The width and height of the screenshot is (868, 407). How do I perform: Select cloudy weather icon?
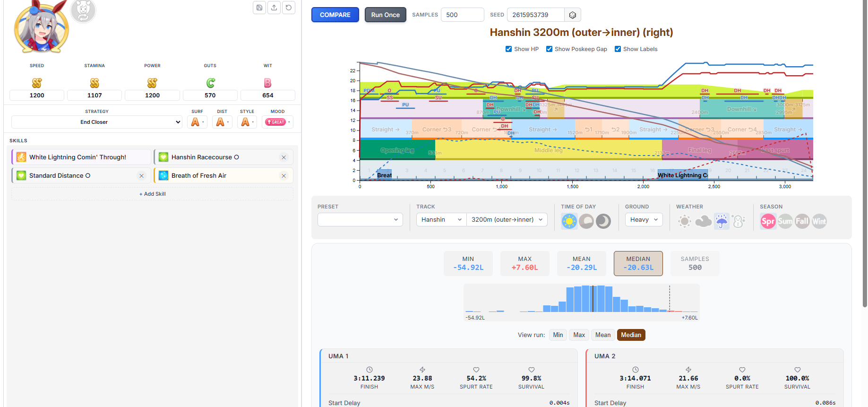pos(703,221)
